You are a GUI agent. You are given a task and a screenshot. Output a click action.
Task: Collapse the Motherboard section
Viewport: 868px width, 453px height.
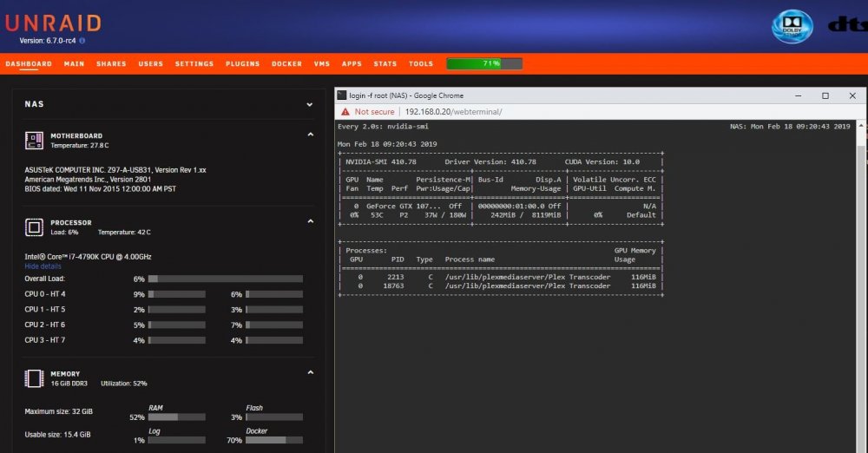[x=311, y=135]
